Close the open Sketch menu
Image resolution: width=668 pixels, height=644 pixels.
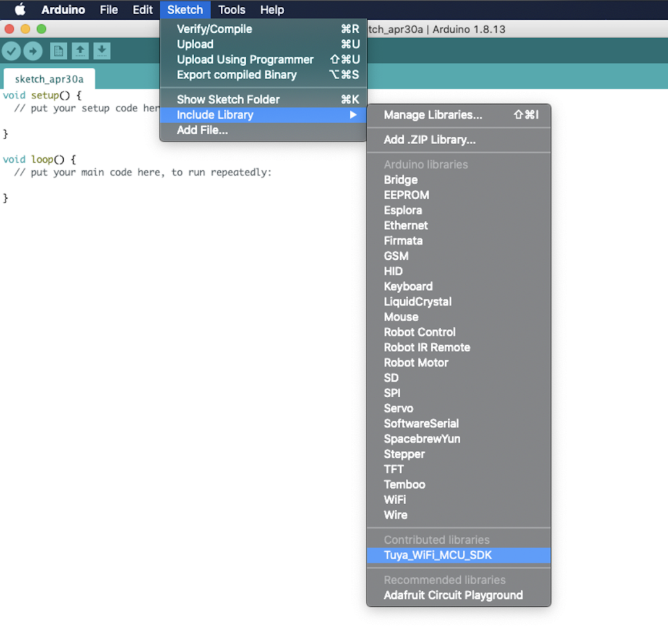[185, 9]
